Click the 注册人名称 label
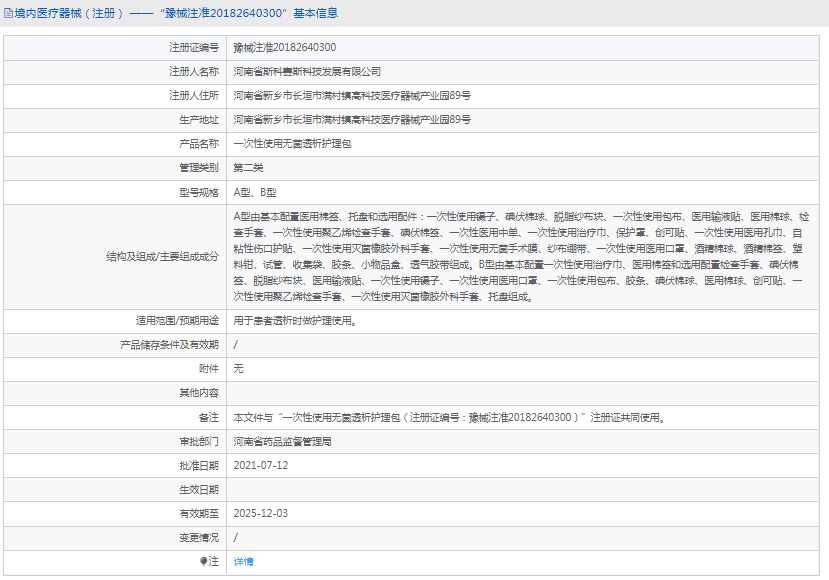Viewport: 829px width, 580px height. pyautogui.click(x=194, y=71)
